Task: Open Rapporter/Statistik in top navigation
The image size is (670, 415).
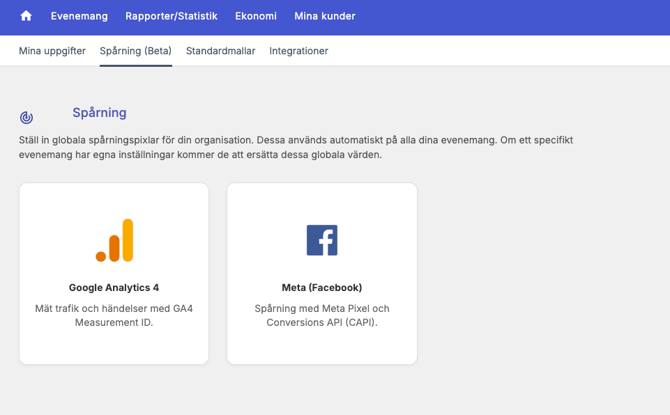Action: tap(171, 16)
